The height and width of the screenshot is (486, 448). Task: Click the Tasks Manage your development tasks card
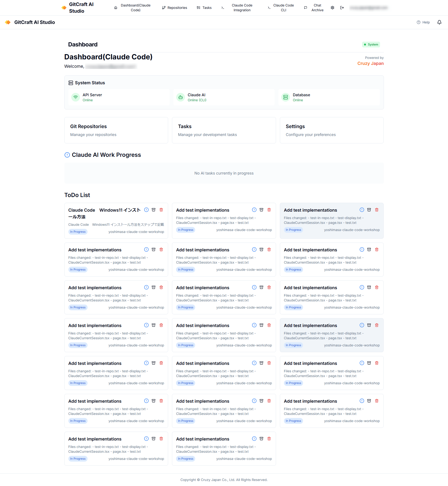click(224, 130)
